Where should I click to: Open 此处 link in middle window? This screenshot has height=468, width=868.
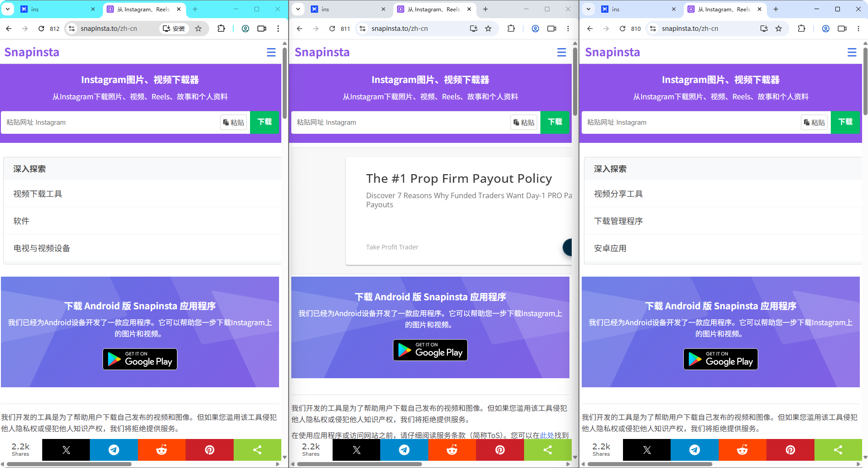click(547, 435)
